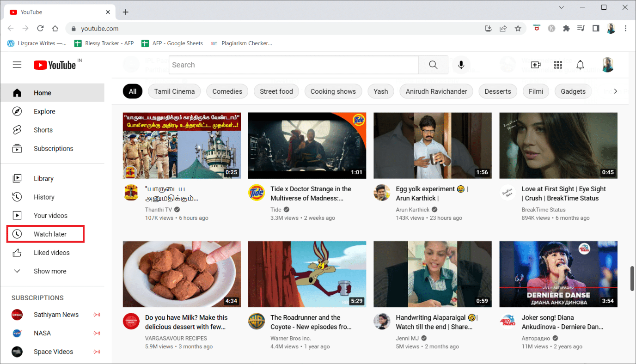Open the notifications bell
The width and height of the screenshot is (636, 364).
[581, 65]
